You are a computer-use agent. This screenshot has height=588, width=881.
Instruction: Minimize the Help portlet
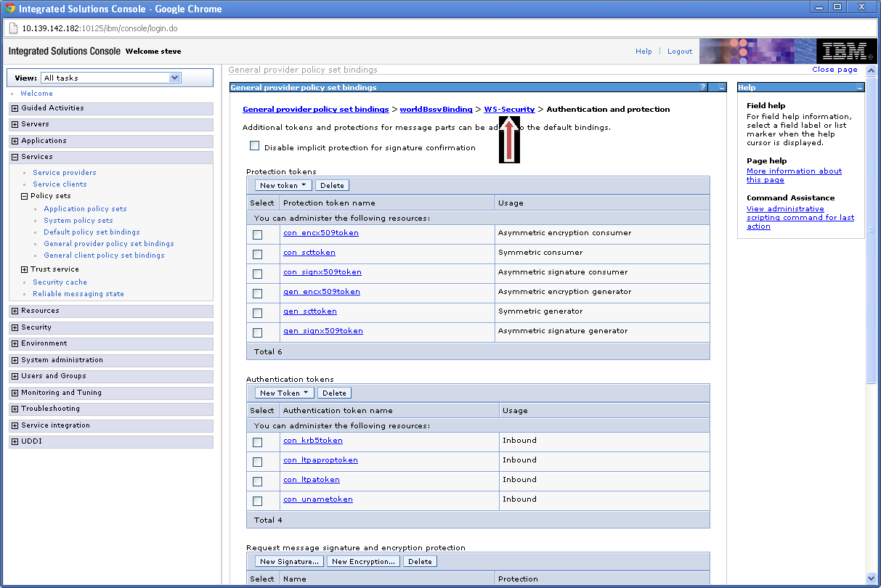pos(860,87)
